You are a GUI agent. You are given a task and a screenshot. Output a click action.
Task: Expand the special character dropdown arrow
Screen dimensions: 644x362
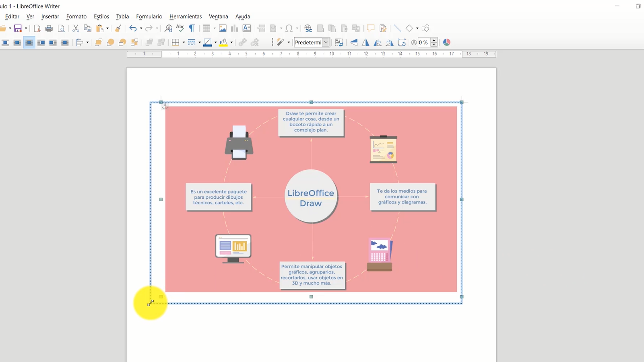297,28
